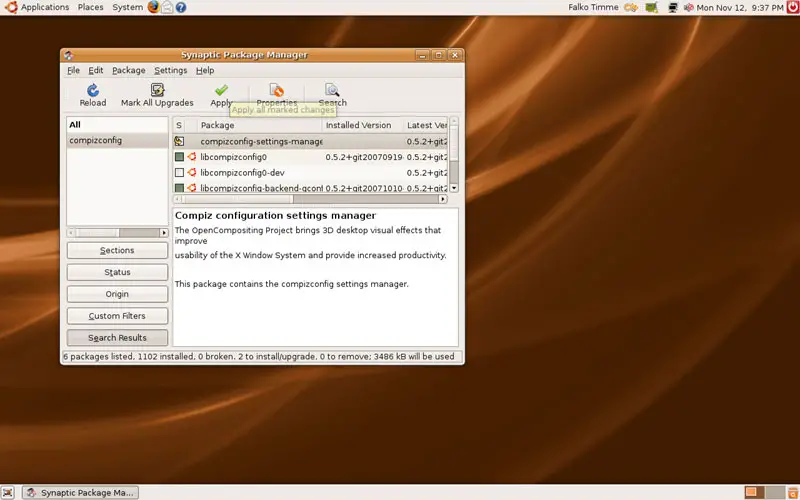Click the network monitor tray icon

pos(673,8)
